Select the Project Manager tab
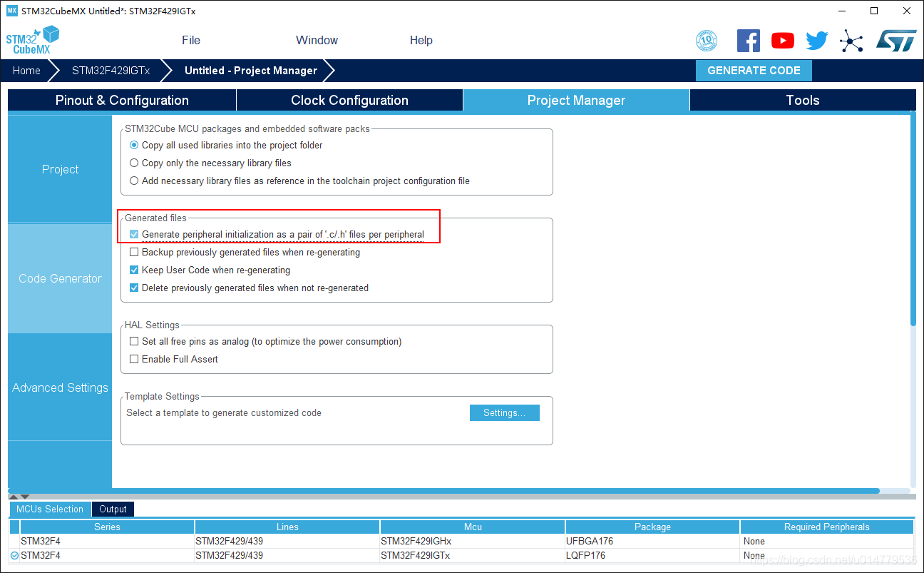The height and width of the screenshot is (573, 924). coord(576,101)
